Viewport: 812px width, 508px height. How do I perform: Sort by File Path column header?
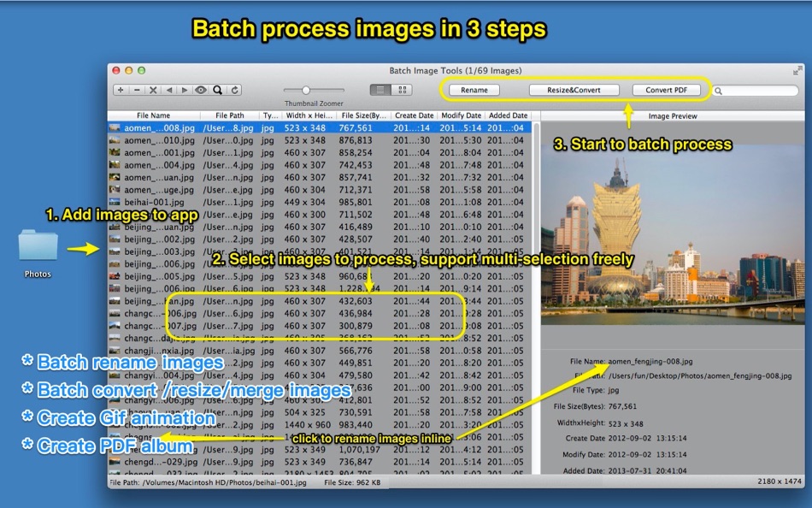(x=229, y=115)
